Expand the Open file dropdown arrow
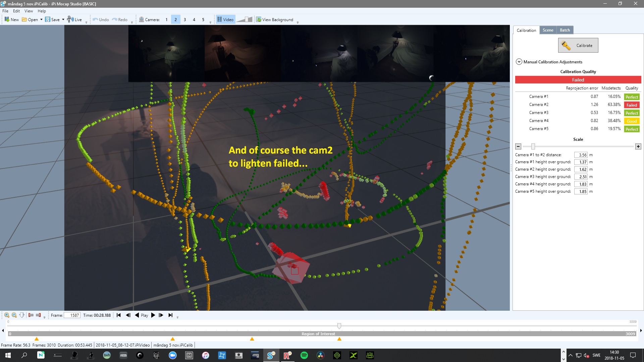Viewport: 644px width, 362px height. pyautogui.click(x=41, y=19)
